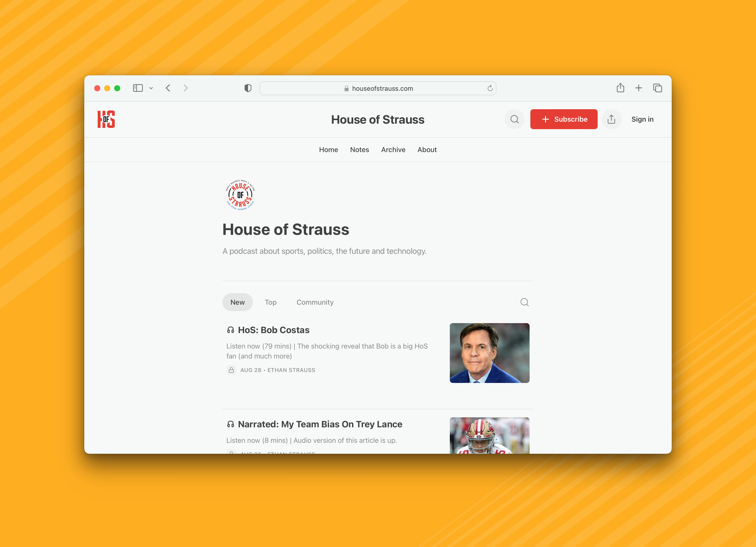This screenshot has width=756, height=547.
Task: Click 'Audio version of this article is up' text
Action: 345,440
